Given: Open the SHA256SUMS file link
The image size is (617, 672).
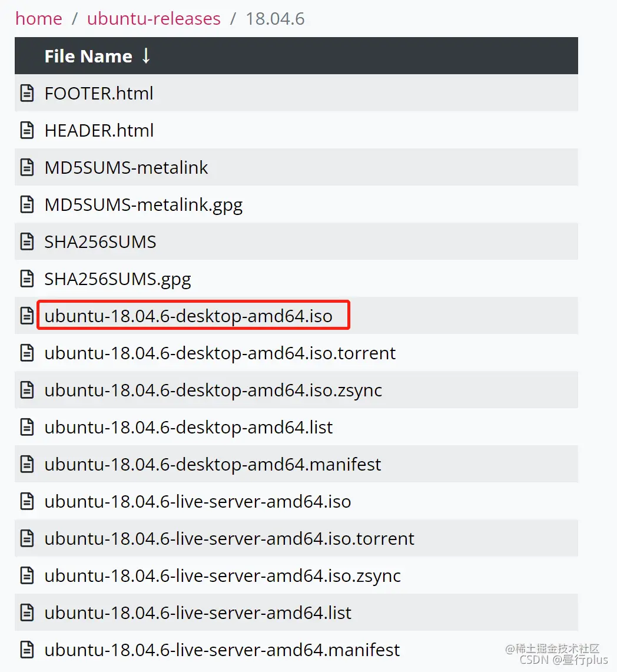Looking at the screenshot, I should [100, 241].
